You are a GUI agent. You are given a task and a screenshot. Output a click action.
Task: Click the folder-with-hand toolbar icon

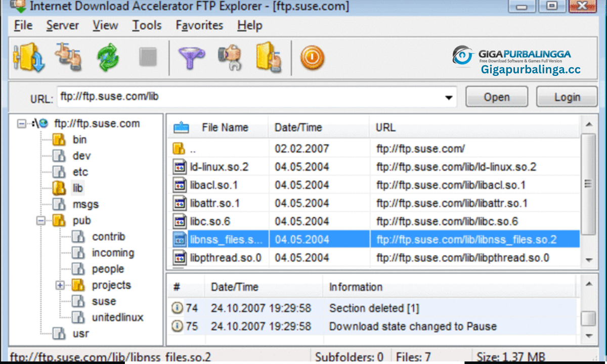(x=269, y=58)
